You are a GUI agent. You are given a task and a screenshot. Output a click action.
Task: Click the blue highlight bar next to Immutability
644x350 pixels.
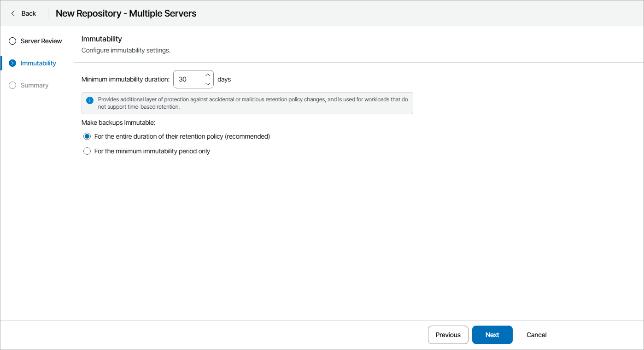click(1, 63)
